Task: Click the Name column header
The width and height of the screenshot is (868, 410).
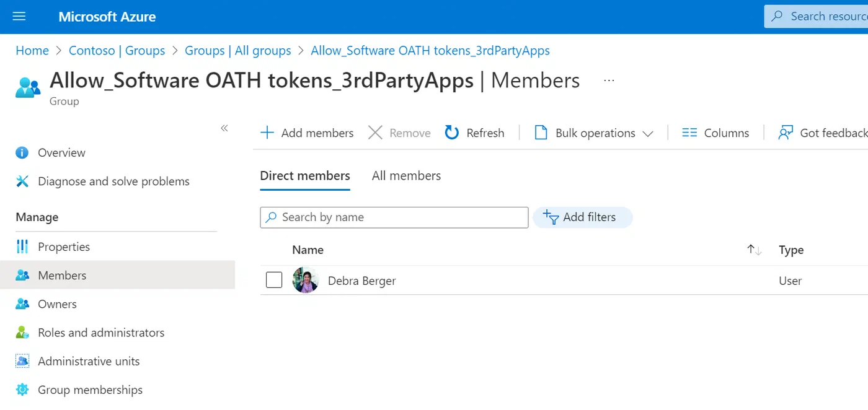Action: coord(308,250)
